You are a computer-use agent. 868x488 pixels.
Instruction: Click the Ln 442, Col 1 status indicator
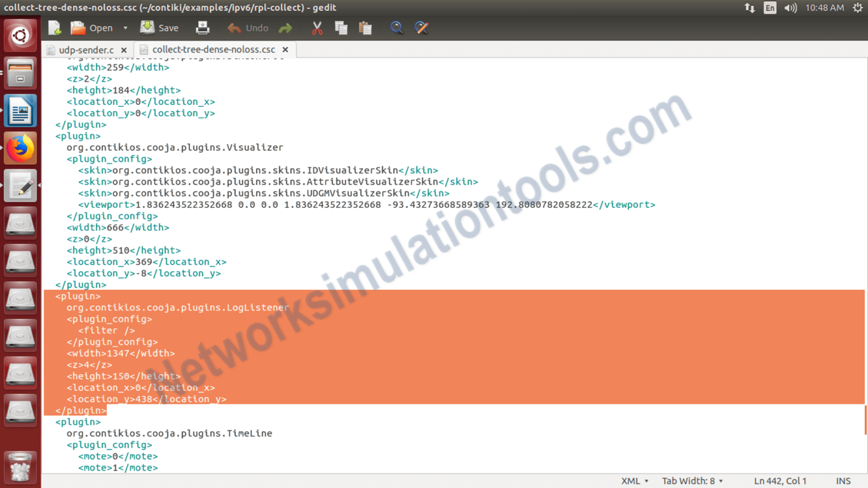tap(780, 481)
